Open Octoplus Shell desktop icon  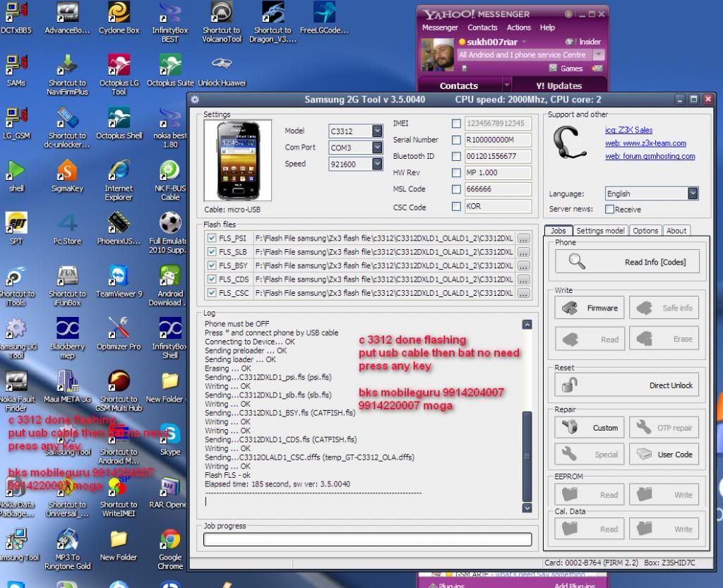click(x=119, y=123)
